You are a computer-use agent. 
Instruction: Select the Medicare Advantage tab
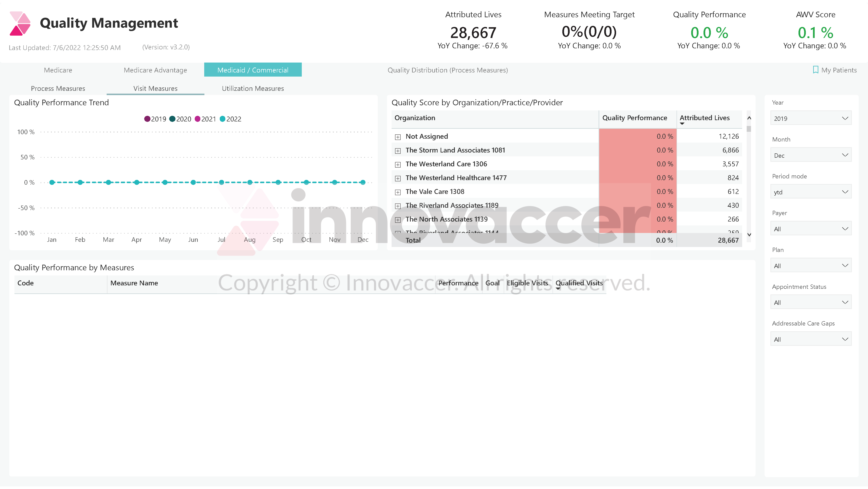pos(155,70)
